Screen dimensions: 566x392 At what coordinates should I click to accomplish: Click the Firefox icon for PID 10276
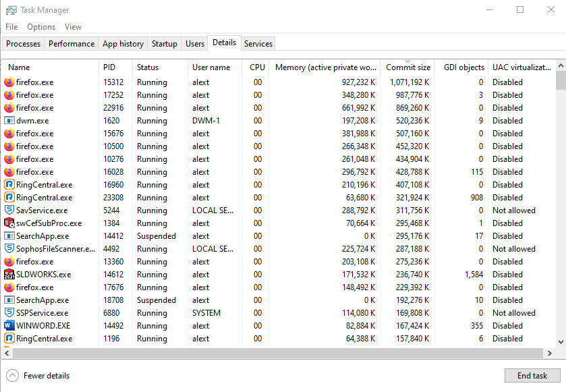[x=9, y=159]
